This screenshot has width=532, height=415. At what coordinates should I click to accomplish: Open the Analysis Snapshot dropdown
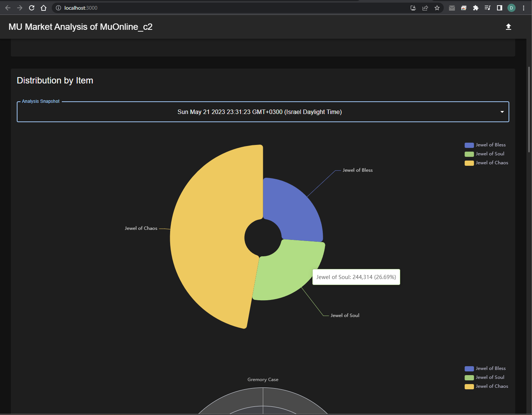click(263, 112)
